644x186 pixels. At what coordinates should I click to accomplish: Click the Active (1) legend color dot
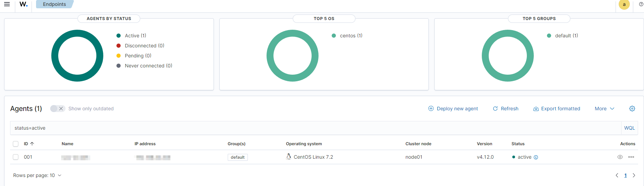pos(119,36)
